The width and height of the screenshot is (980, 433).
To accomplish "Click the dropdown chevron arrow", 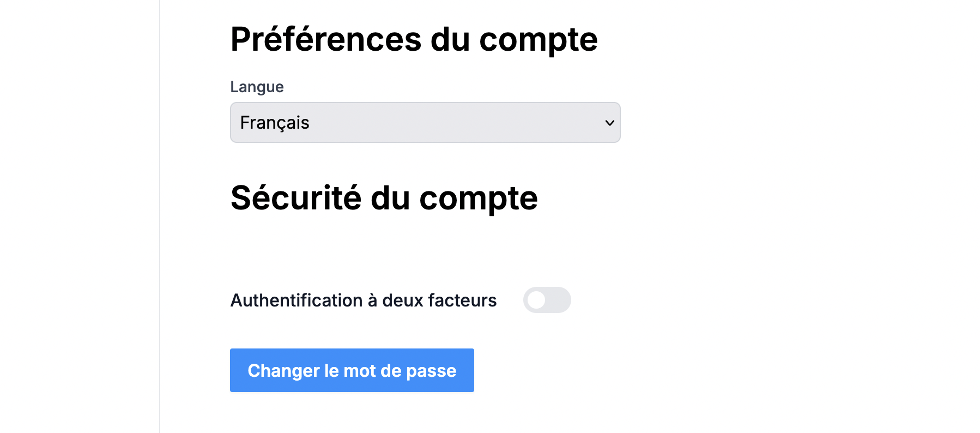I will (609, 123).
